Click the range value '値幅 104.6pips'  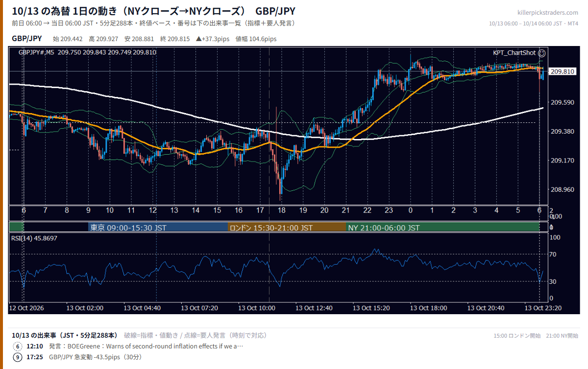point(256,39)
